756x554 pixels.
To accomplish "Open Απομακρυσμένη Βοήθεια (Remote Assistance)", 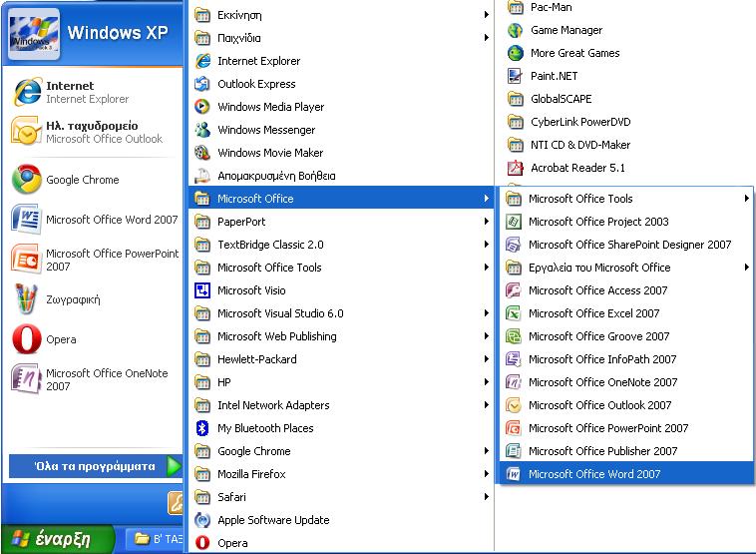I will pyautogui.click(x=342, y=176).
